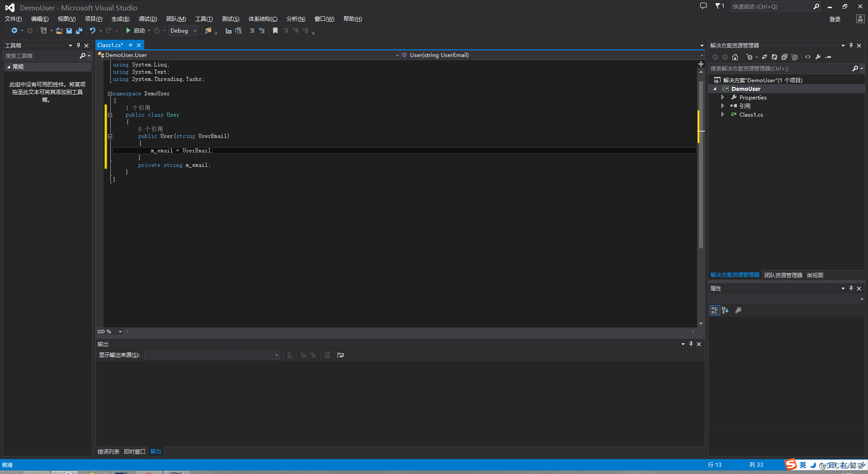This screenshot has height=474, width=868.
Task: Collapse the namespace DemoUser code block
Action: pos(110,94)
